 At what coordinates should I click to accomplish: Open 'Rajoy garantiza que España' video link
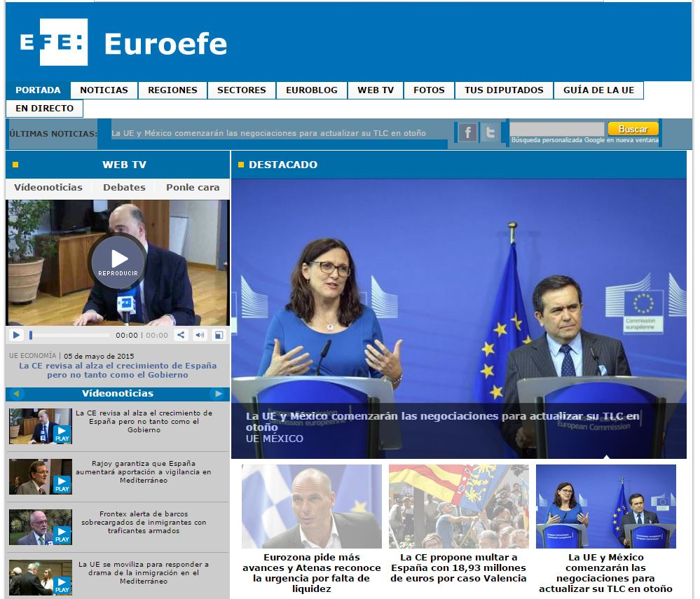click(144, 471)
